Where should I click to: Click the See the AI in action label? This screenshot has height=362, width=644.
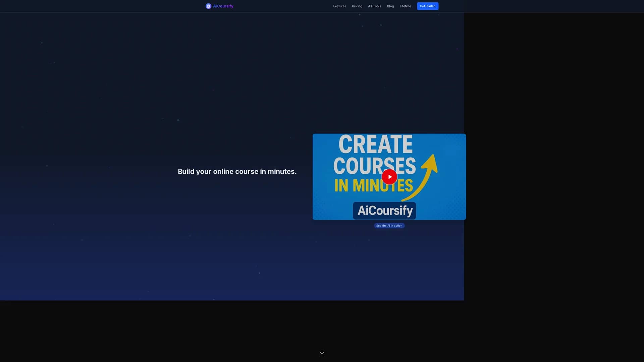[389, 226]
